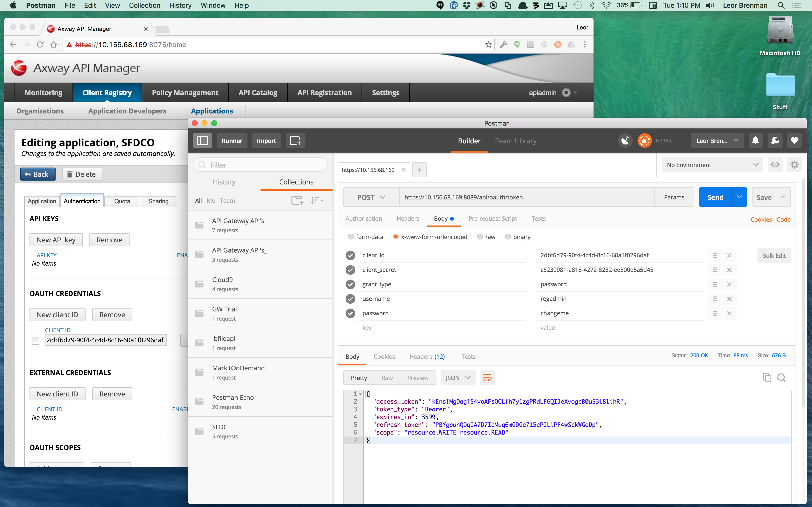Image resolution: width=812 pixels, height=507 pixels.
Task: Open the POST method dropdown
Action: pos(371,197)
